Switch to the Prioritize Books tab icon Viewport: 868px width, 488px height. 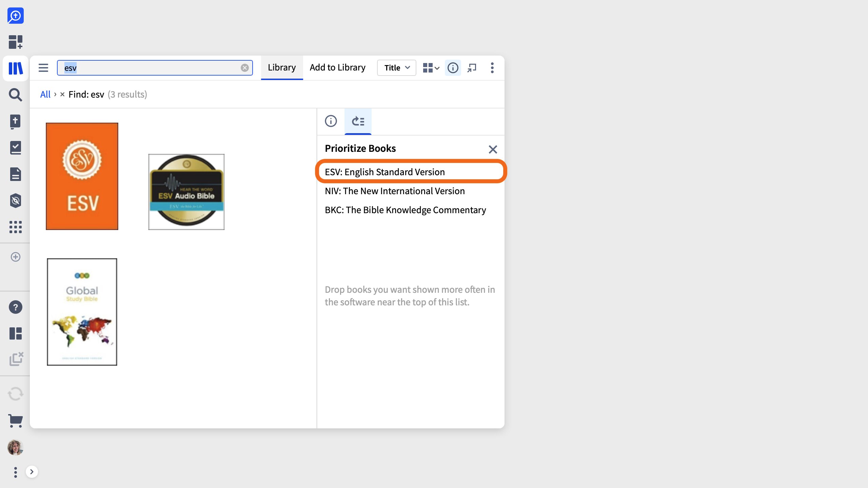click(x=358, y=121)
